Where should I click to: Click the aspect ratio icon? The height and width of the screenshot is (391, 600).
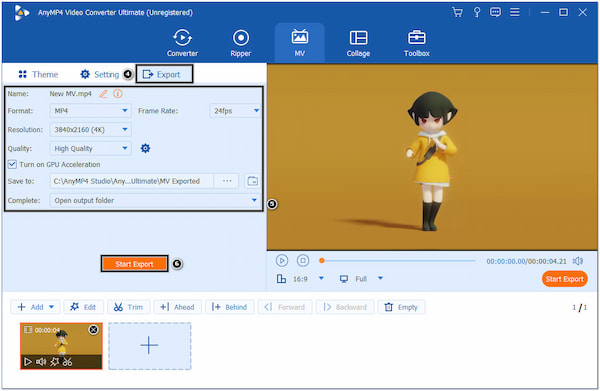tap(281, 279)
